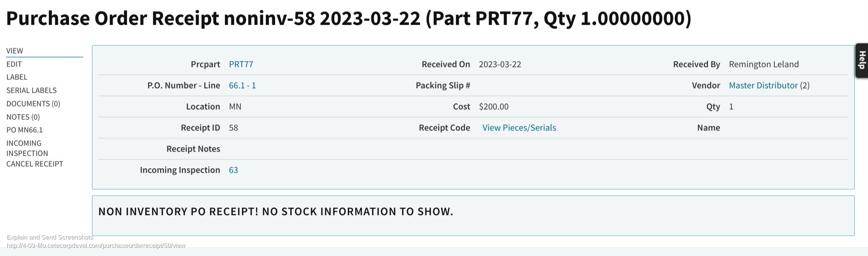Go to the LABEL sidebar entry
The width and height of the screenshot is (868, 256).
pos(17,77)
